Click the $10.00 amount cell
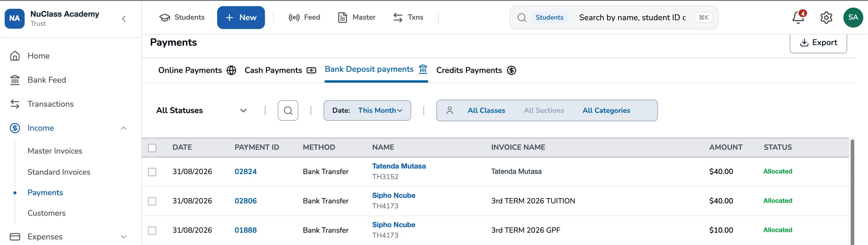868x245 pixels. point(721,230)
